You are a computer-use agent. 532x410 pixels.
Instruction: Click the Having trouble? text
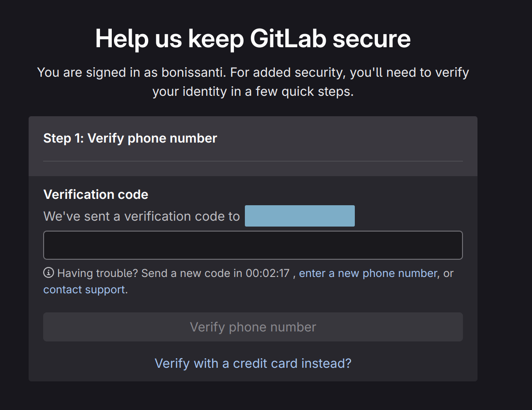(x=98, y=273)
